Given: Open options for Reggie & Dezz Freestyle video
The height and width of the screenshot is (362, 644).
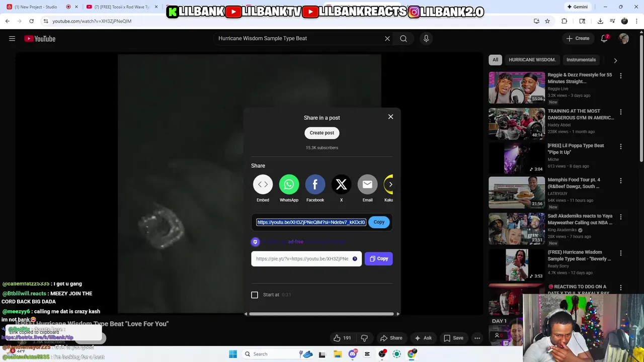Looking at the screenshot, I should coord(620,75).
